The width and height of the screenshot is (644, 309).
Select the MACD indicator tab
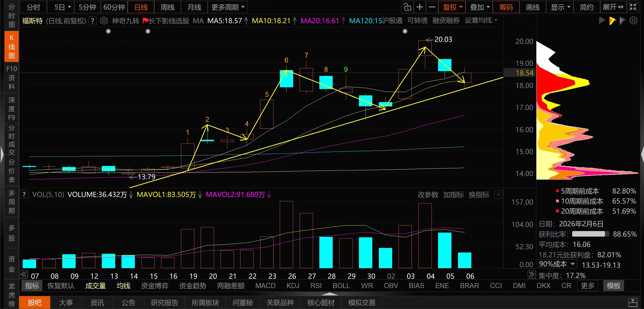coord(265,286)
